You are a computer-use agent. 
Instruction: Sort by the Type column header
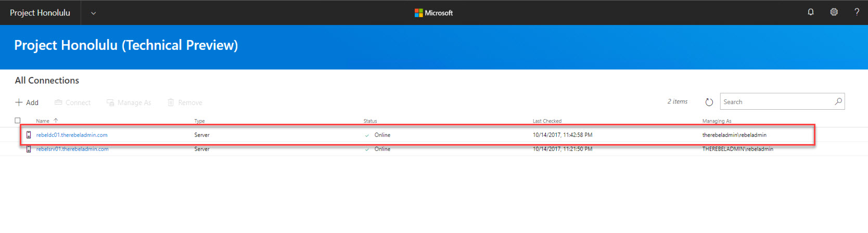[x=199, y=121]
